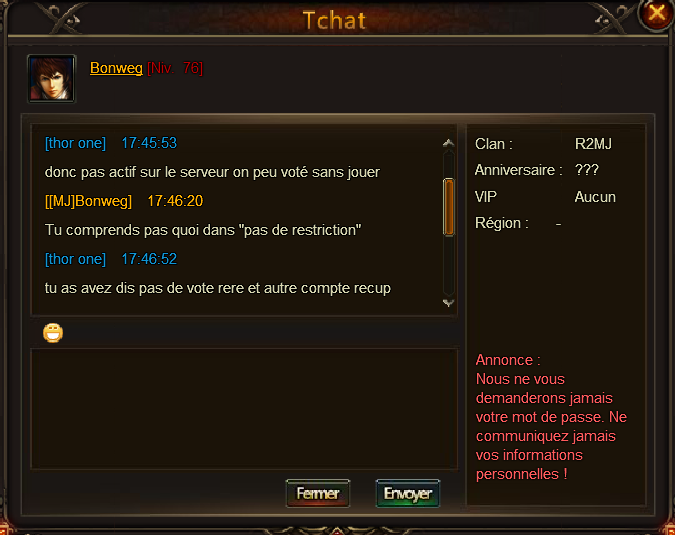This screenshot has width=675, height=535.
Task: Click the chat scroll down arrow
Action: click(x=449, y=303)
